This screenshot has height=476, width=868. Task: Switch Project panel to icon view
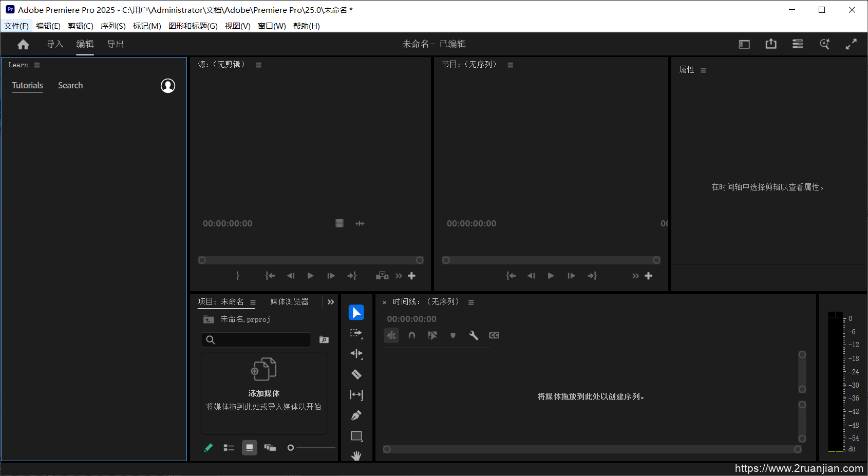[x=250, y=448]
